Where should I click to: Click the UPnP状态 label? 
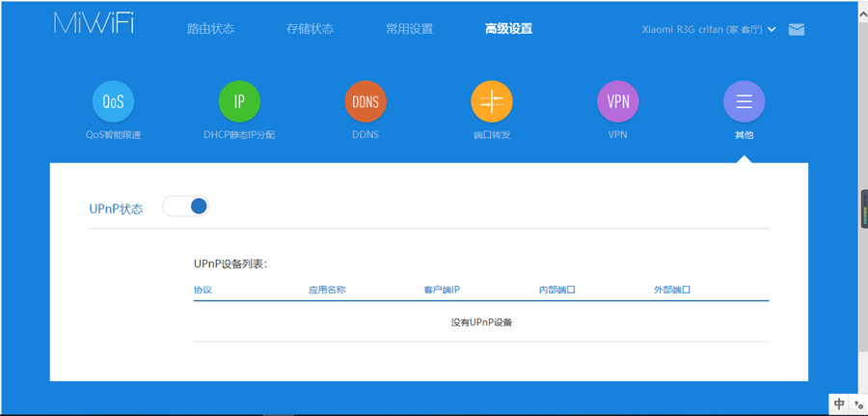[x=116, y=209]
